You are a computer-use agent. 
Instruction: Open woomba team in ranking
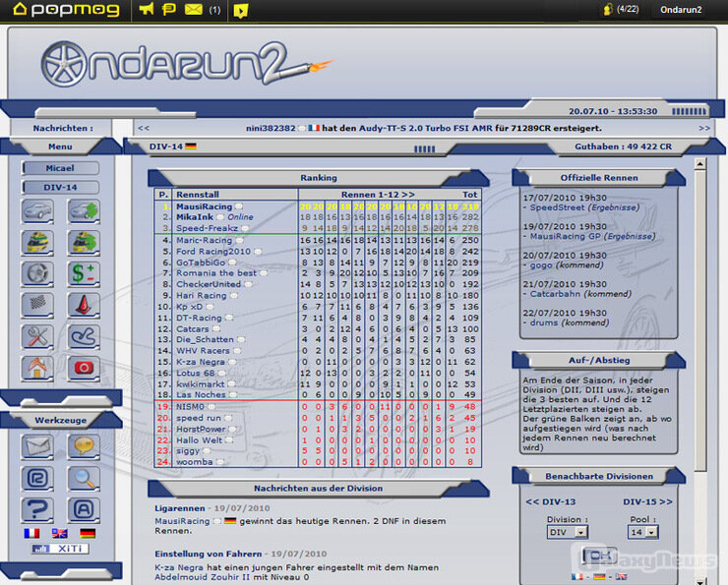coord(194,462)
